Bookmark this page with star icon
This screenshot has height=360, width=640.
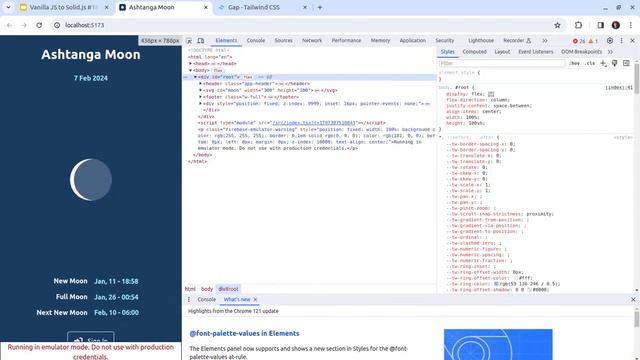coord(558,25)
